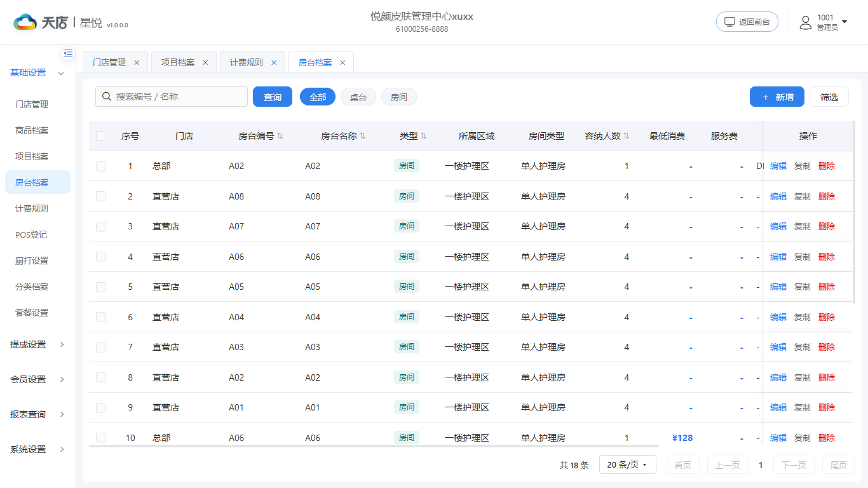The width and height of the screenshot is (868, 488).
Task: Sort by 类型 column arrows
Action: [424, 136]
